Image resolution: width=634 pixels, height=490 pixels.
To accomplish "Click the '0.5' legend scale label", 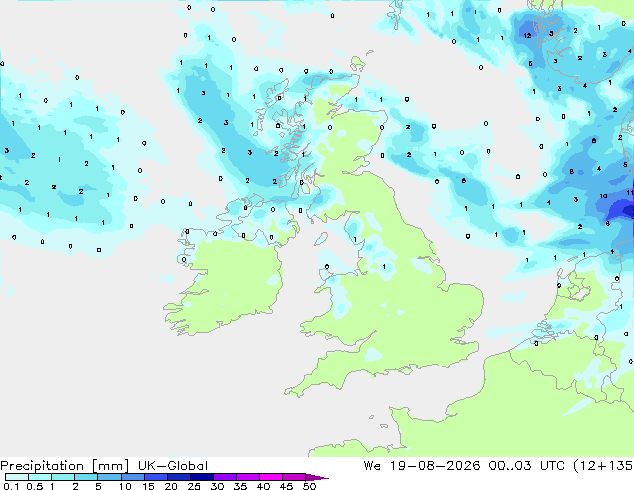I will pyautogui.click(x=34, y=486).
